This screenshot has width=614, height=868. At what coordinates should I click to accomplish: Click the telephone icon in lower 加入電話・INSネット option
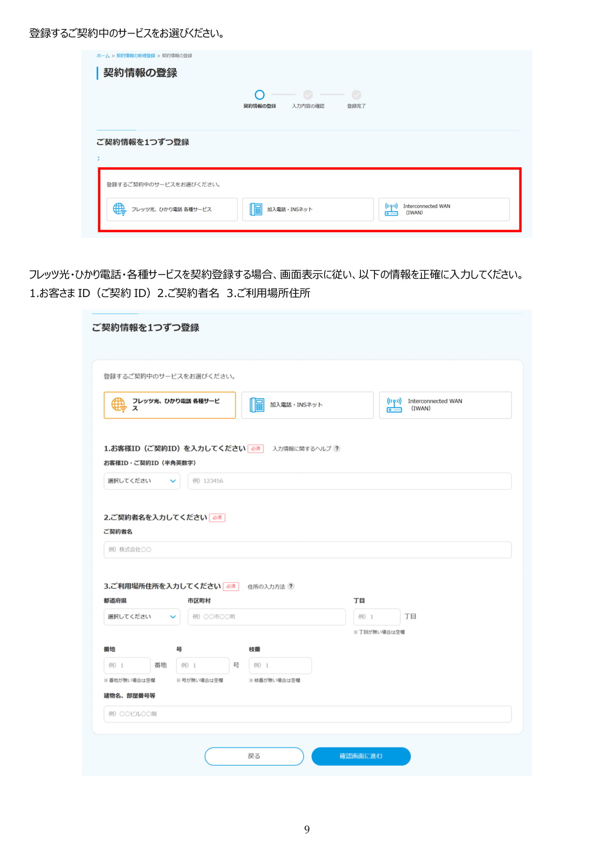pos(257,405)
